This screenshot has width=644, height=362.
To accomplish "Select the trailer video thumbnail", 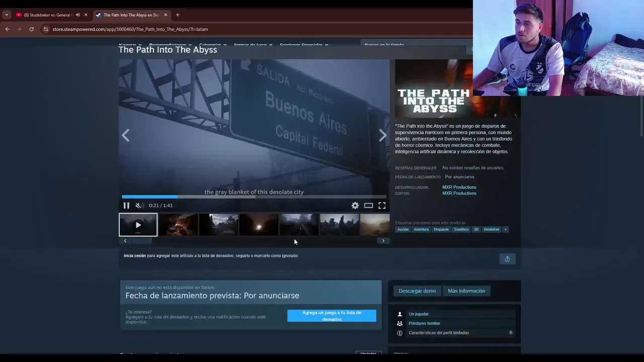I will [x=138, y=225].
